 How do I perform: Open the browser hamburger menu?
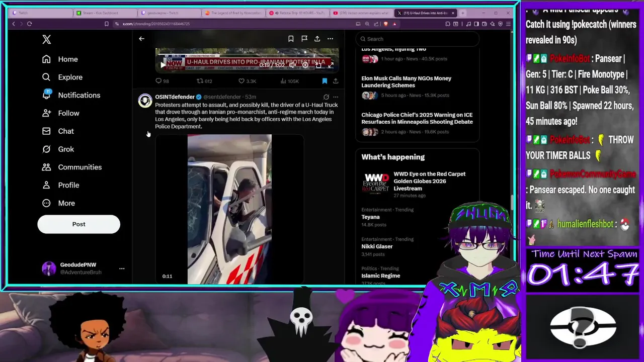(x=508, y=24)
